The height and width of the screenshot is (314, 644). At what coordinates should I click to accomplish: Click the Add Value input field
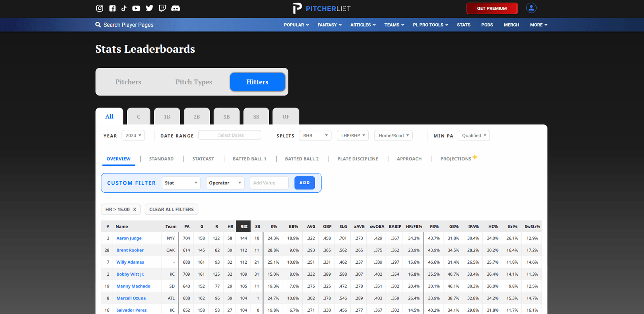269,183
